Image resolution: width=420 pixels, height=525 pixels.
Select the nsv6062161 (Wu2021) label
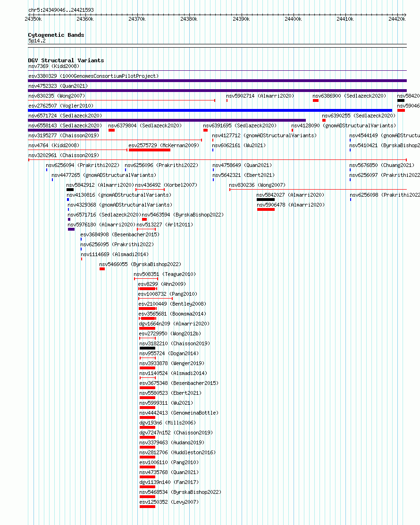click(239, 146)
